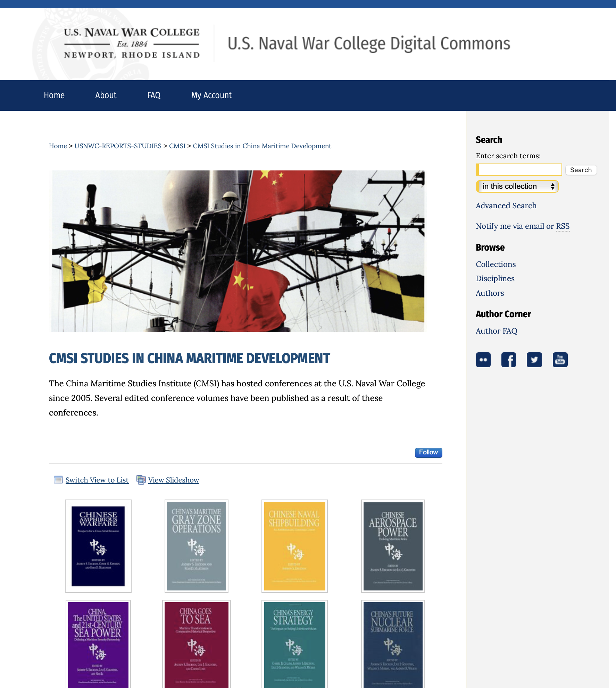
Task: Open the Flickr social icon
Action: point(483,360)
